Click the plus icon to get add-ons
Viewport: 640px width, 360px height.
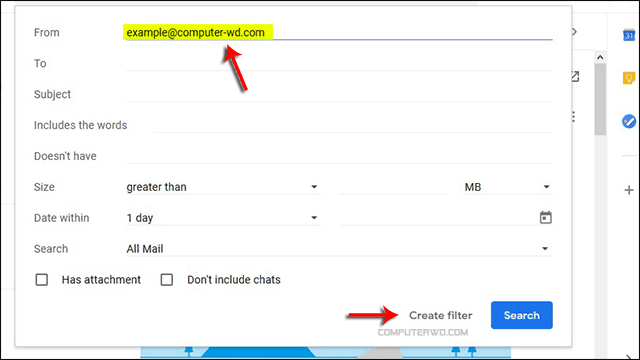[x=629, y=190]
